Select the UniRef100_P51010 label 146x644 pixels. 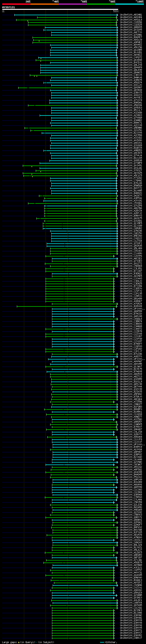pyautogui.click(x=131, y=477)
